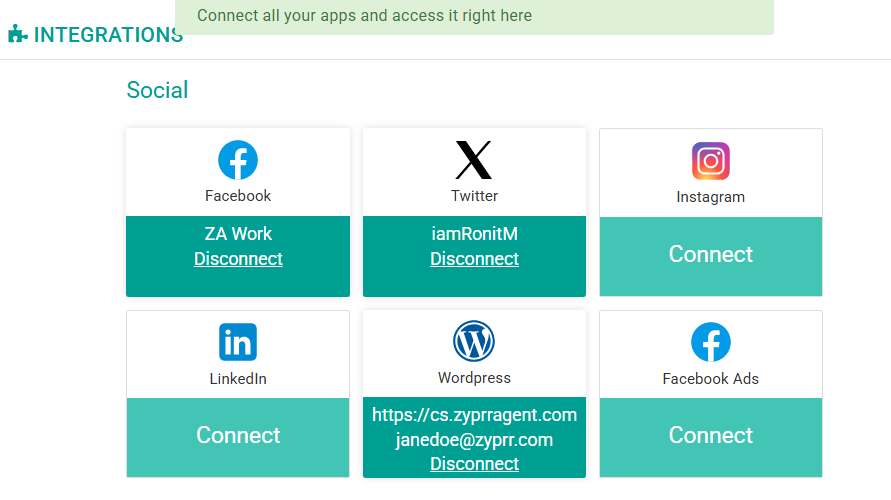Click the green Connect all your apps banner
This screenshot has width=891, height=500.
[x=474, y=16]
